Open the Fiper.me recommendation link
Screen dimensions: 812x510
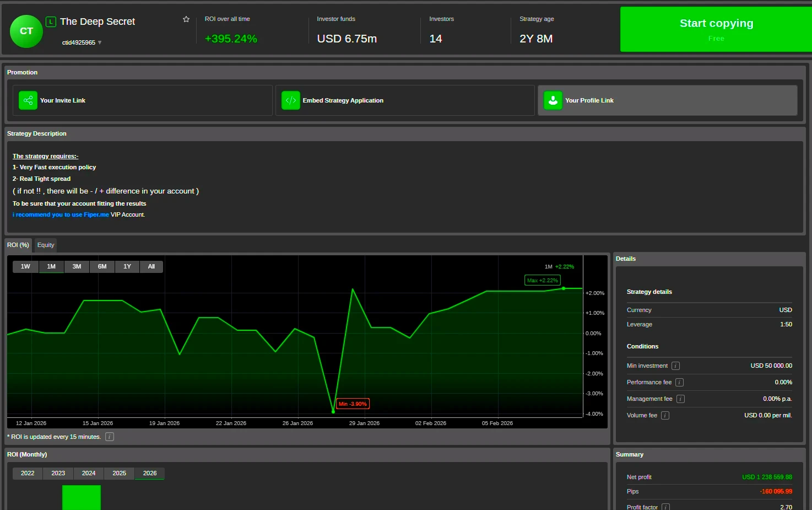pos(61,214)
